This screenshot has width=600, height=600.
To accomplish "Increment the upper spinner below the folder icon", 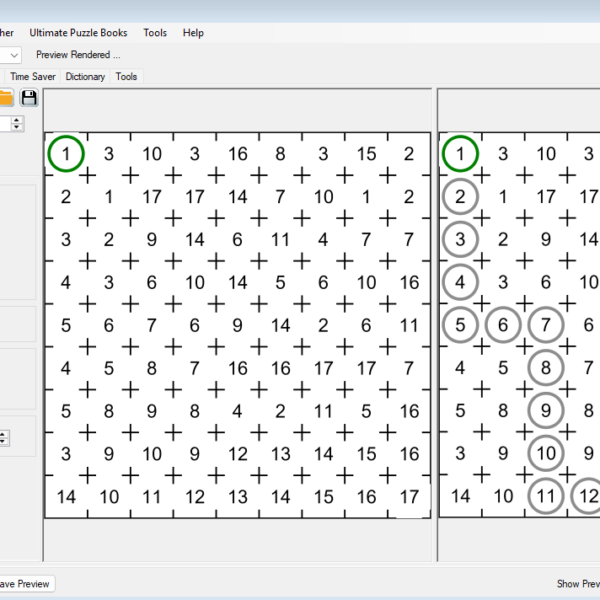I will 17,119.
